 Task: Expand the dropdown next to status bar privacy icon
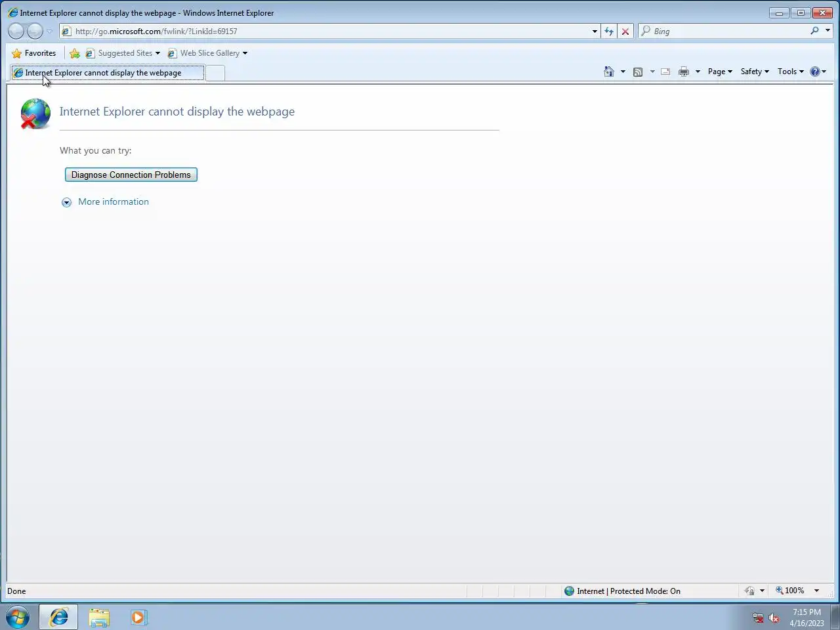coord(762,591)
